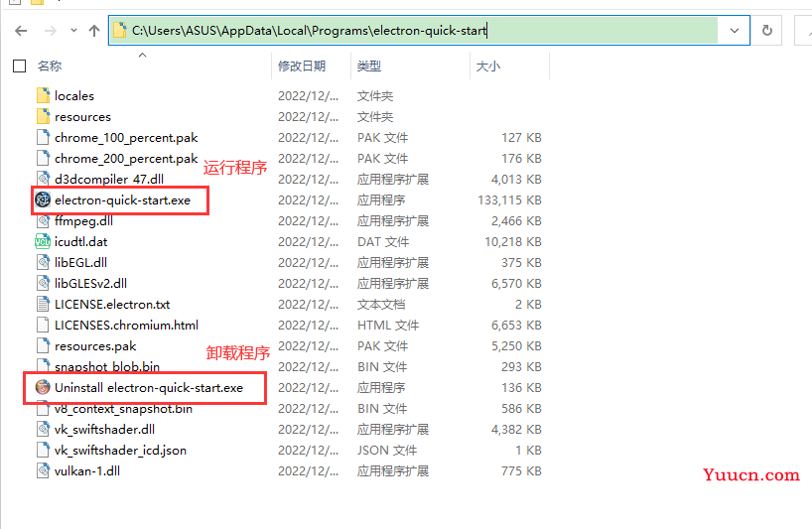Screen dimensions: 812x529
Task: Click the 133,115 KB size cell
Action: pos(509,199)
